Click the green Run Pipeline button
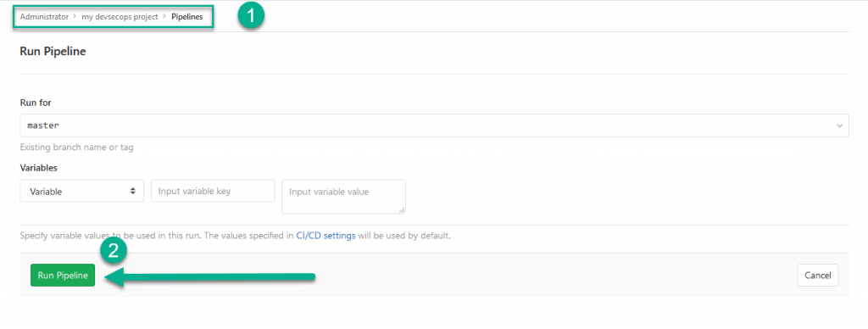 click(63, 276)
